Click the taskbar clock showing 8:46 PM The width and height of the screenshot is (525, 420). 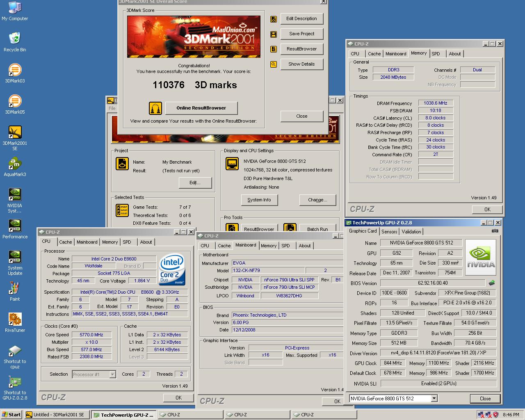pos(511,415)
